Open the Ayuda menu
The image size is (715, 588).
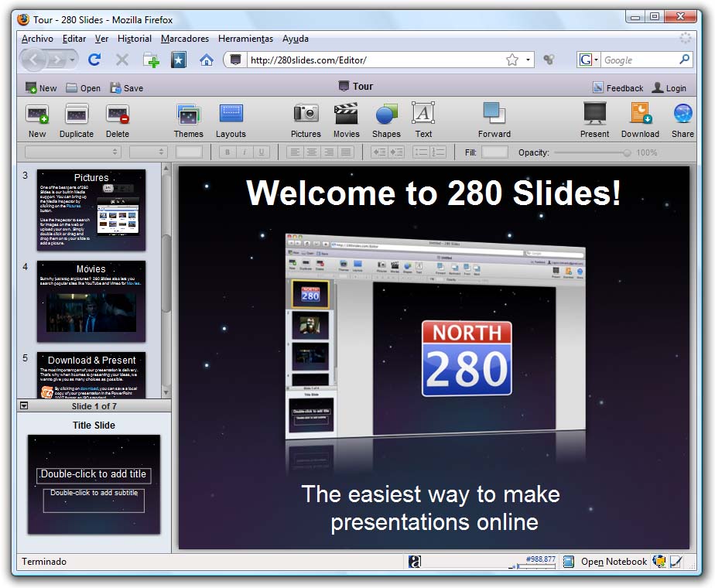[296, 39]
